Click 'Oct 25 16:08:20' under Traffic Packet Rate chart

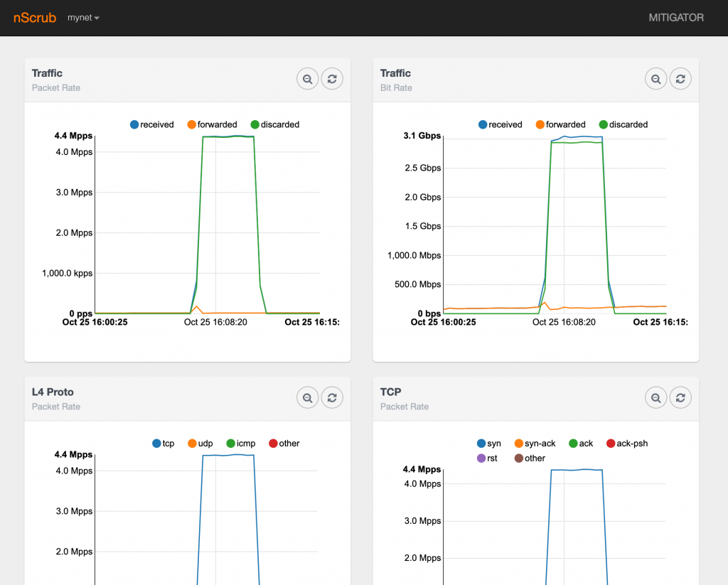pyautogui.click(x=215, y=322)
